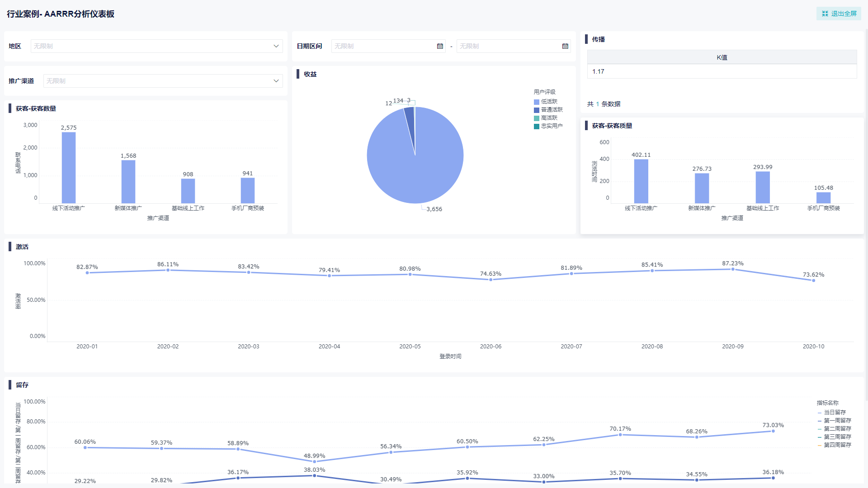Click the 2020-09 activation data point

pyautogui.click(x=733, y=269)
